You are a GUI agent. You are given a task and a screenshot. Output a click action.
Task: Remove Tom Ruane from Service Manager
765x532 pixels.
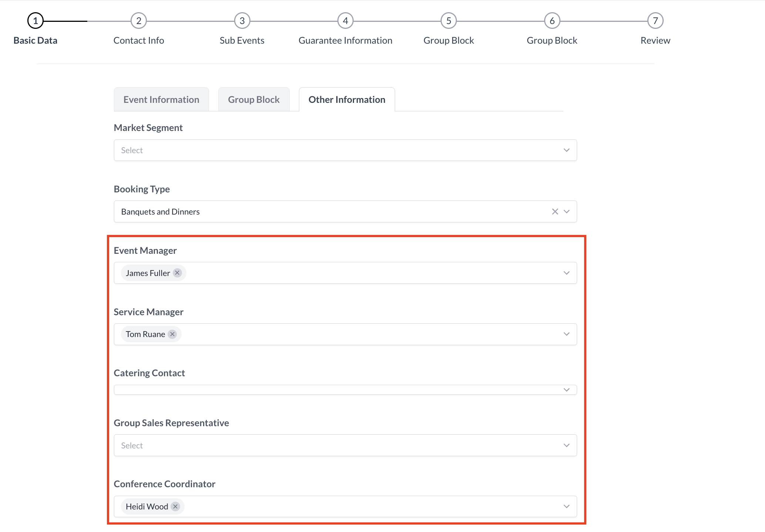pos(172,334)
